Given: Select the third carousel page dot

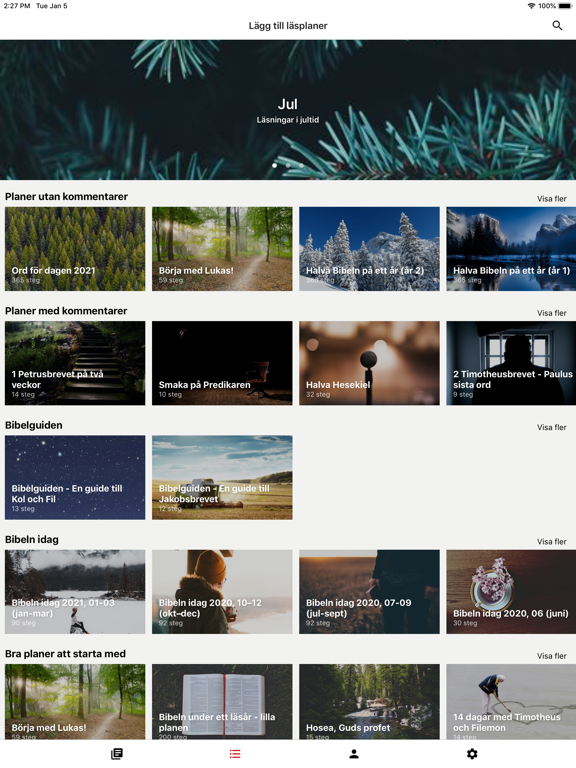Looking at the screenshot, I should click(x=301, y=166).
